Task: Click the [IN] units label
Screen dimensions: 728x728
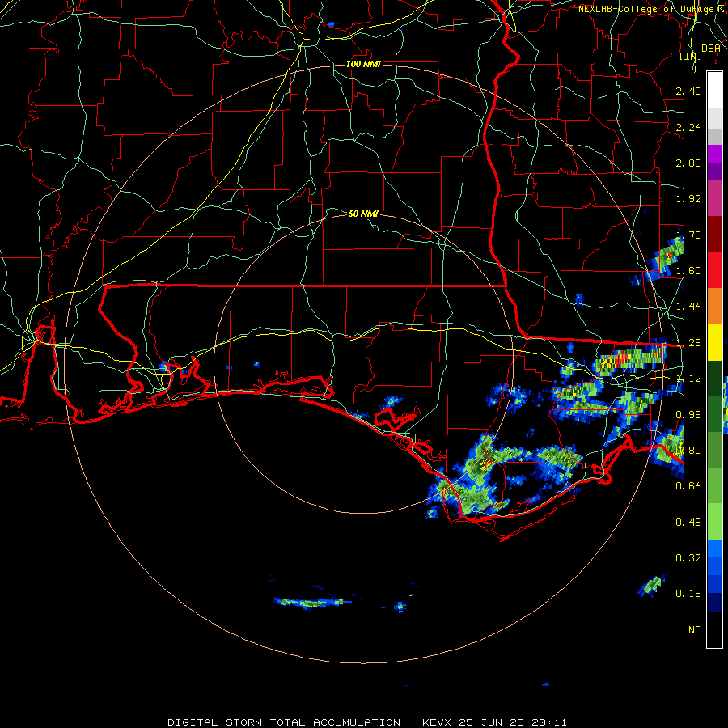Action: tap(691, 56)
